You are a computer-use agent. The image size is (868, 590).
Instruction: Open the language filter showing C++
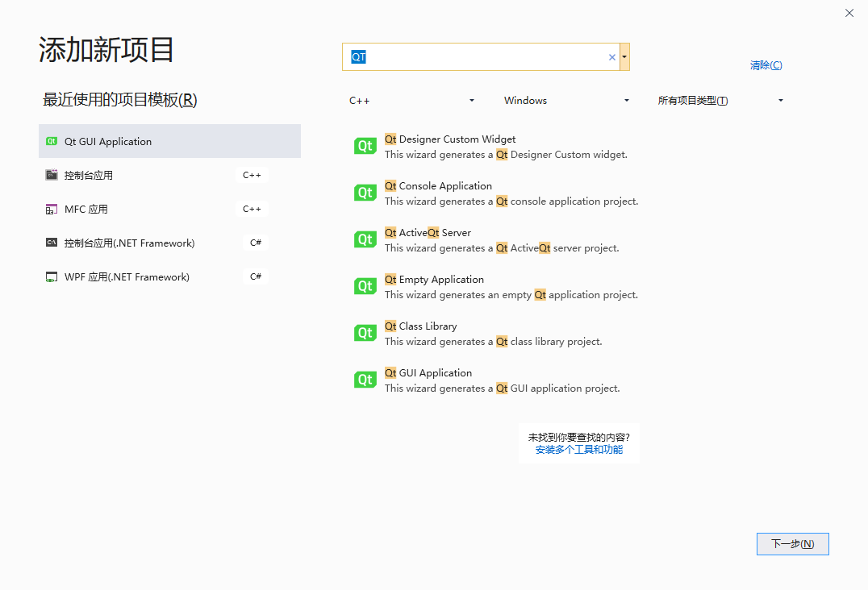(411, 100)
